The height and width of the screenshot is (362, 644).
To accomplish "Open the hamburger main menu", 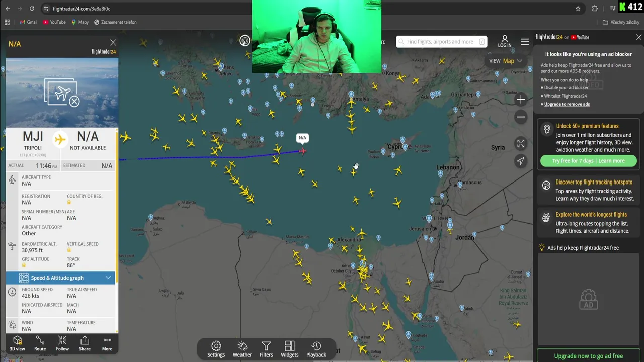I will 525,42.
